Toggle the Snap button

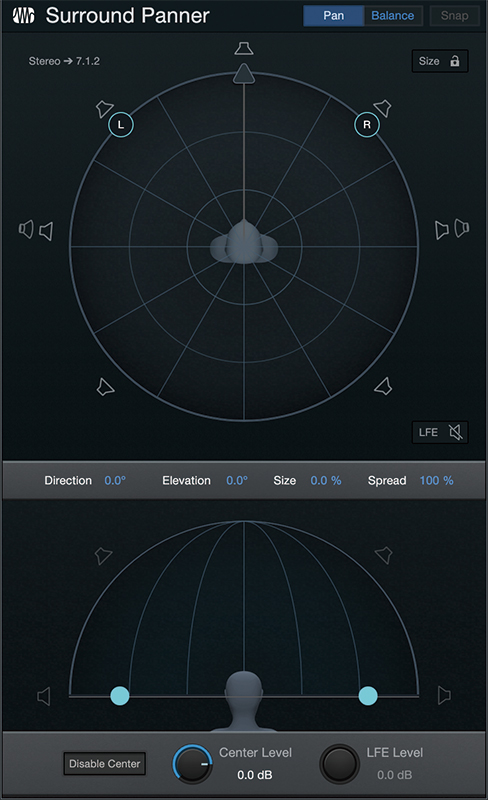[454, 16]
